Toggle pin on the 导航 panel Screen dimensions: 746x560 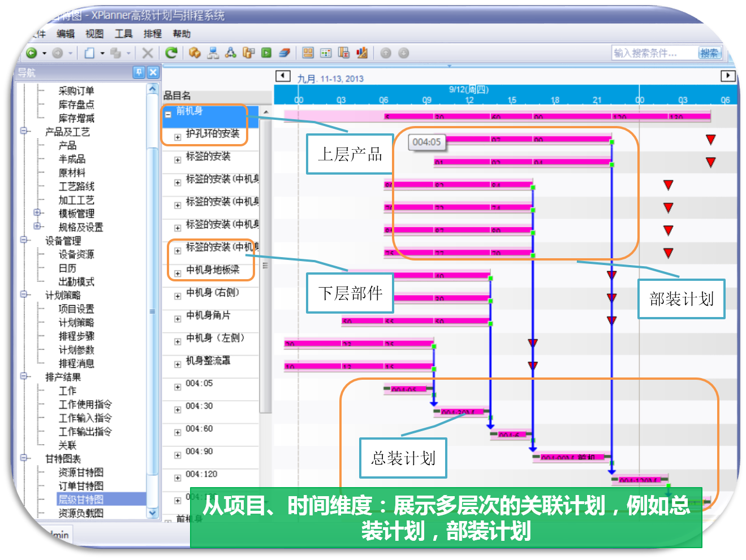[x=139, y=72]
